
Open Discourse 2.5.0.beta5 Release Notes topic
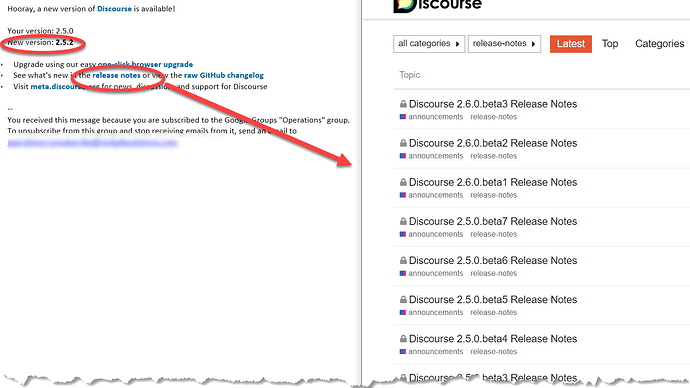493,300
